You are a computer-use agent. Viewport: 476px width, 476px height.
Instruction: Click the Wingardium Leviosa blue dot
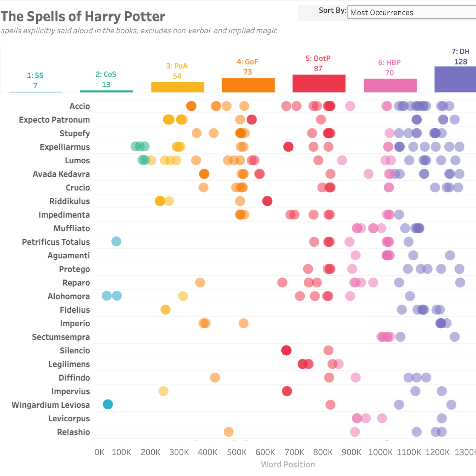coord(108,404)
